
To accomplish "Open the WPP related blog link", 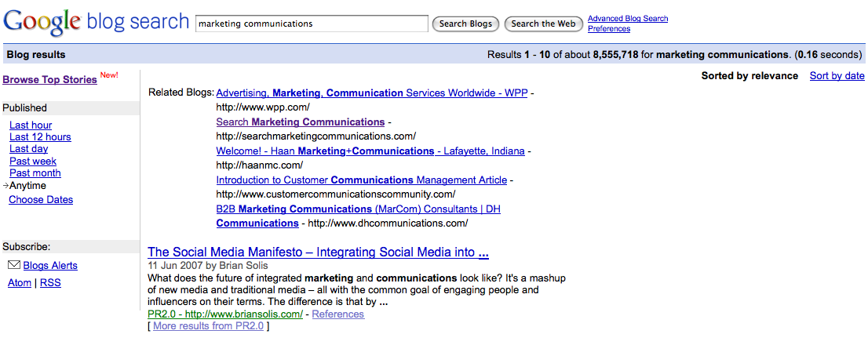I will coord(371,93).
